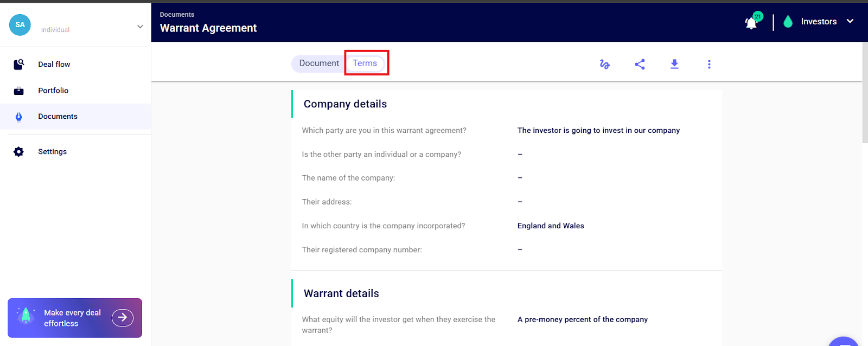Expand the account switcher chevron

click(x=140, y=26)
